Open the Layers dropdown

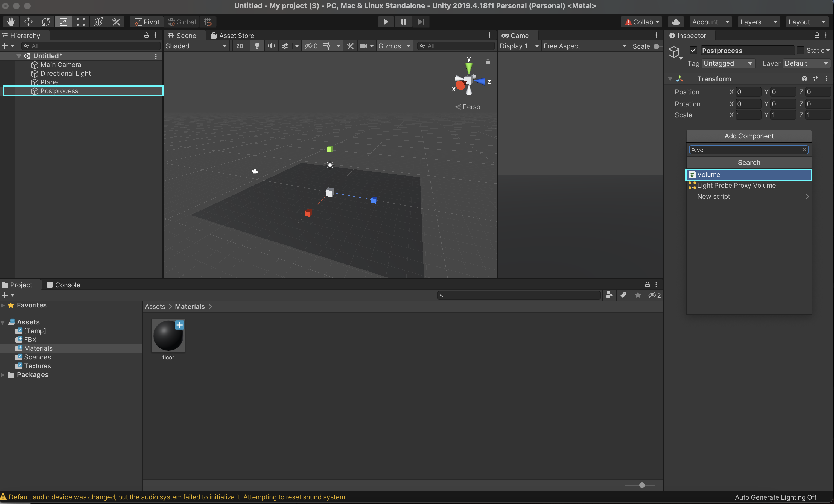(758, 22)
